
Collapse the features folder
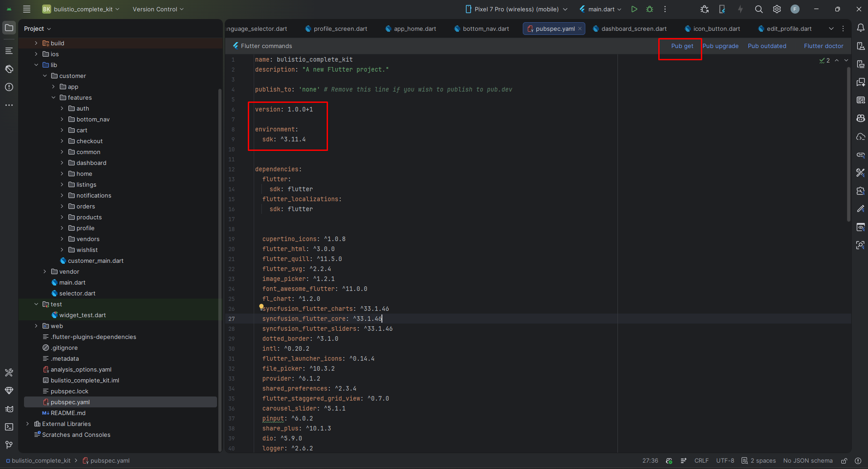pyautogui.click(x=53, y=97)
